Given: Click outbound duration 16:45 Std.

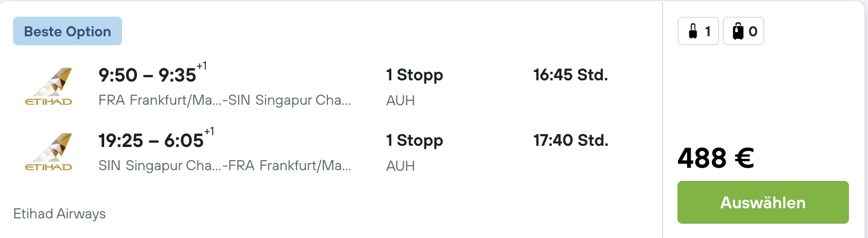Looking at the screenshot, I should [x=570, y=76].
